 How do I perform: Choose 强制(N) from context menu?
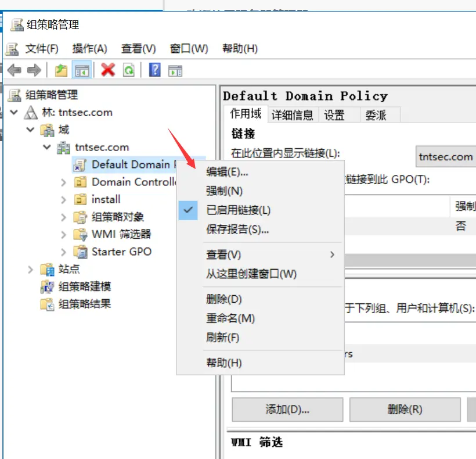click(260, 191)
